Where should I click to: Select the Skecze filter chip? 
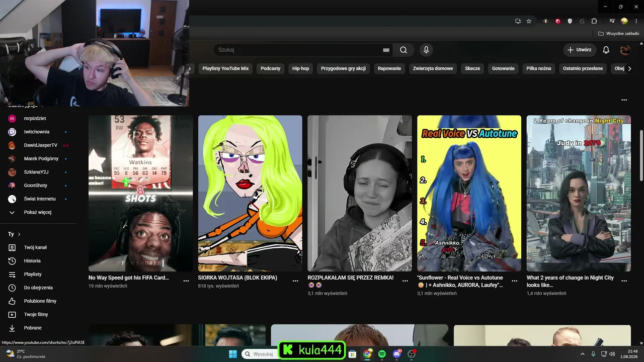[x=472, y=68]
